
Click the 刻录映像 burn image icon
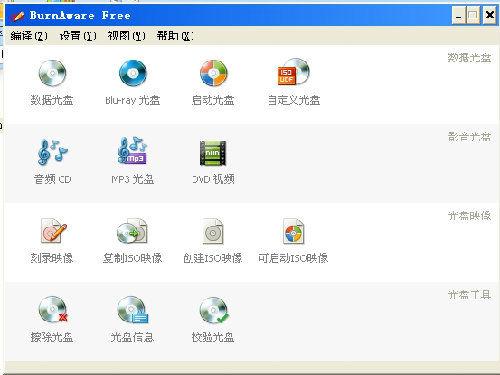point(53,231)
